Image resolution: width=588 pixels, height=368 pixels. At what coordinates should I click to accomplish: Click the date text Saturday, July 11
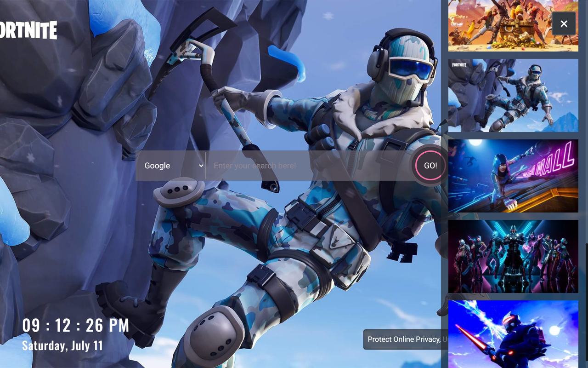click(62, 345)
